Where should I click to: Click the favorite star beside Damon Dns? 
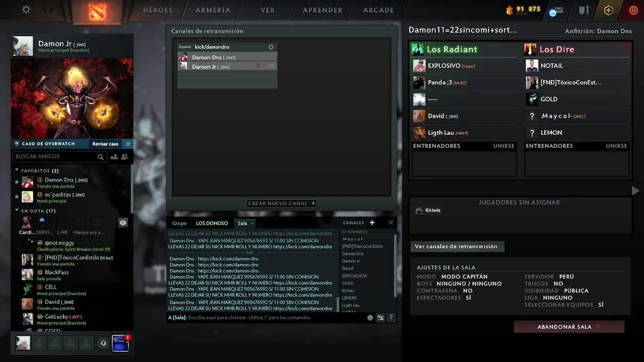(x=17, y=182)
